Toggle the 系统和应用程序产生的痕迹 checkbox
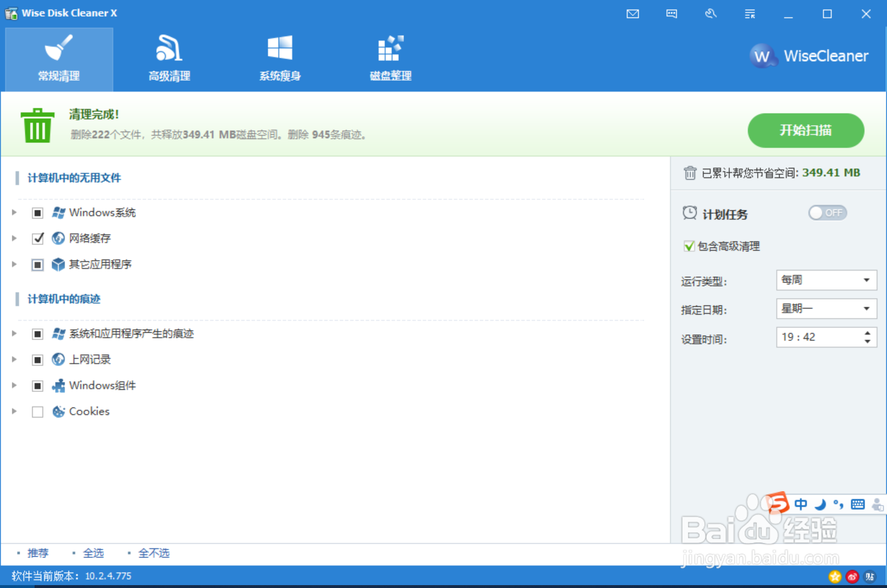Viewport: 887px width, 588px height. tap(37, 334)
